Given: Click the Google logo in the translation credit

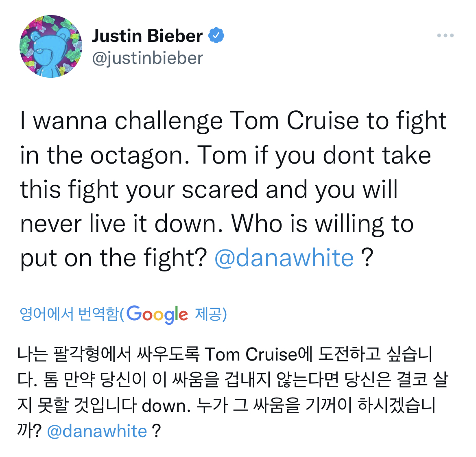Looking at the screenshot, I should (157, 314).
